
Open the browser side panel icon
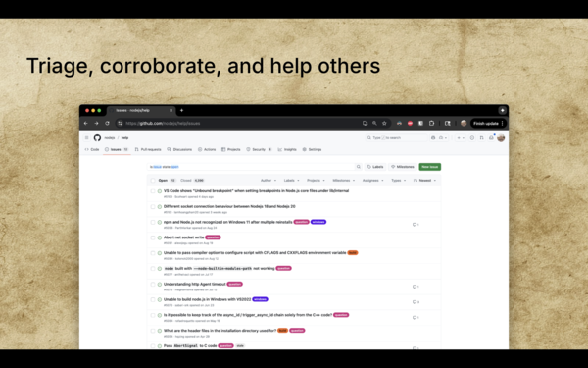[448, 124]
